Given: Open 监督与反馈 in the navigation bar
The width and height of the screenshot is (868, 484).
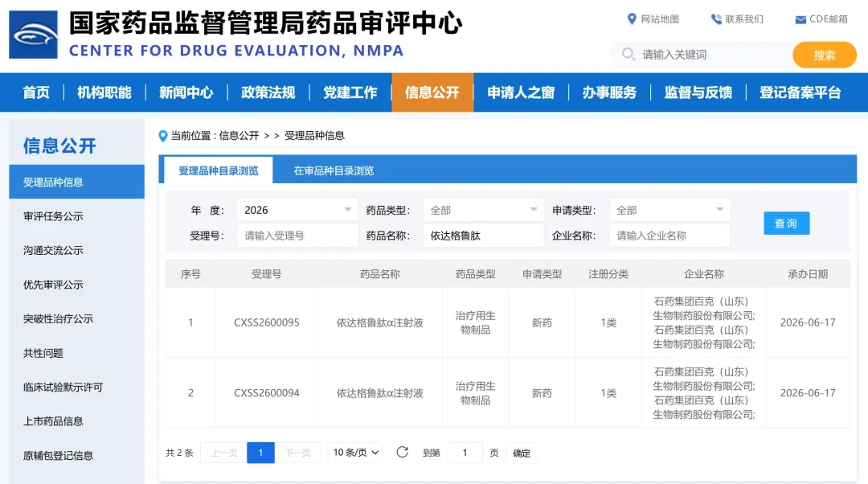Looking at the screenshot, I should tap(698, 92).
